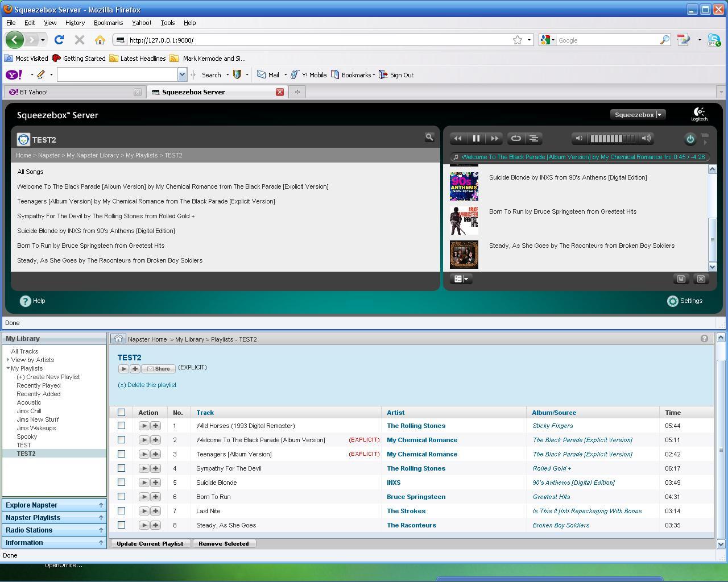Skip to the next track
Screen dimensions: 728x582
(x=494, y=138)
